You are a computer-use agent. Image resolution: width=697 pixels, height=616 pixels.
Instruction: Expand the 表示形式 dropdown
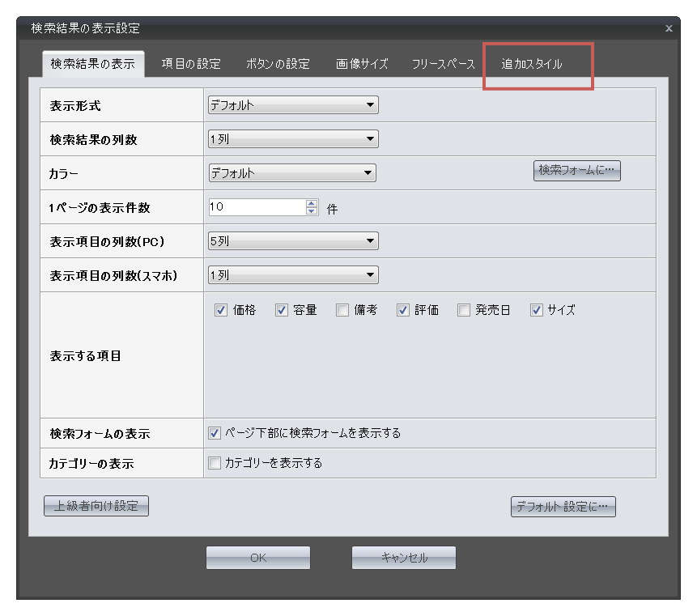pyautogui.click(x=293, y=105)
